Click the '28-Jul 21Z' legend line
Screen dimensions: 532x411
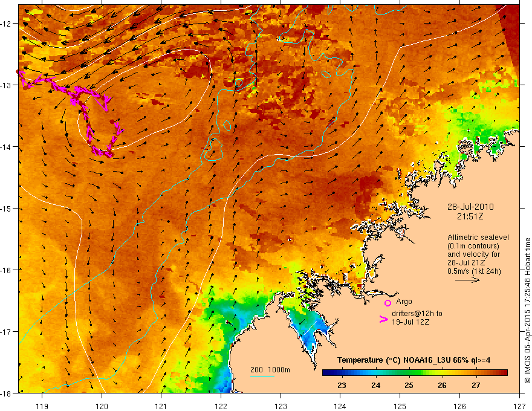pos(466,263)
